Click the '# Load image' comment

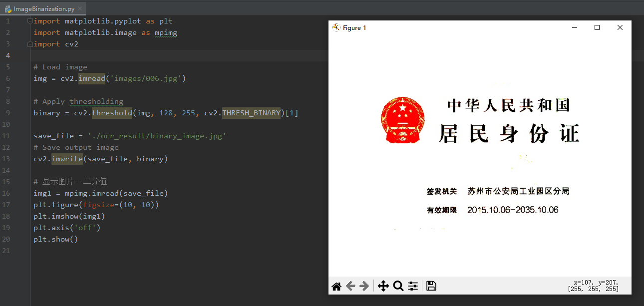[60, 67]
